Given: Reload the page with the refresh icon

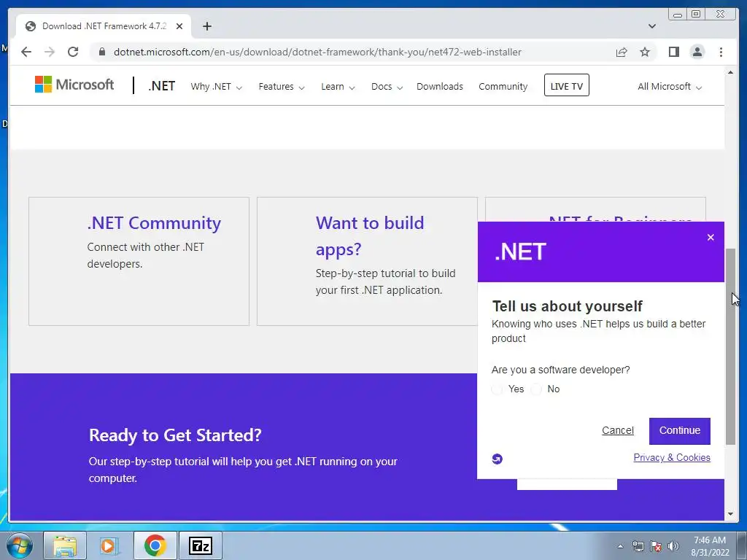Looking at the screenshot, I should coord(73,52).
